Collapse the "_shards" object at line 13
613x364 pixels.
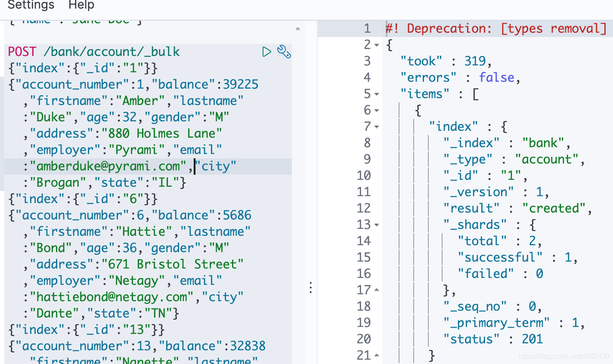[377, 225]
